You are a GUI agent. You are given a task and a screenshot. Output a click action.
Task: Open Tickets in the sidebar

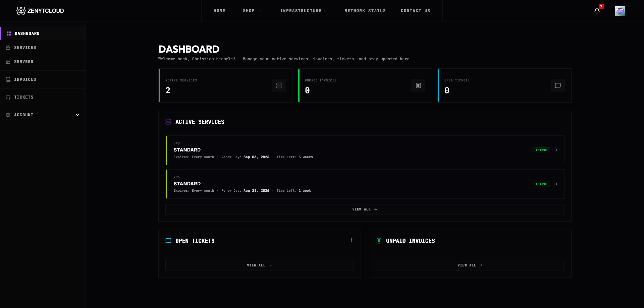tap(43, 97)
